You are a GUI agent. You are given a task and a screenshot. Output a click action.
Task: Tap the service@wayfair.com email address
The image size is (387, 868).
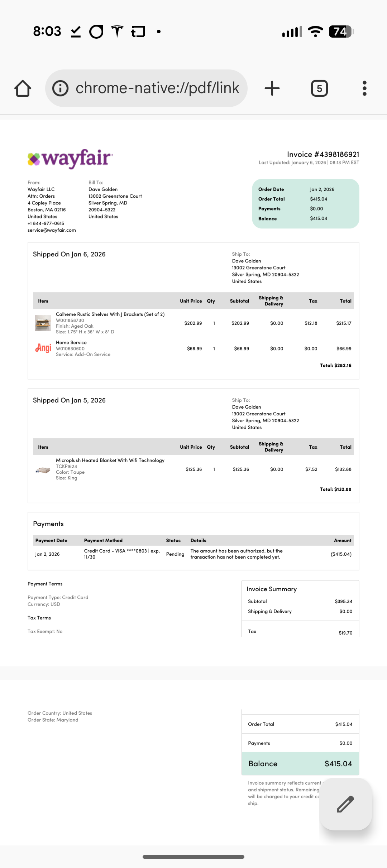click(x=52, y=230)
